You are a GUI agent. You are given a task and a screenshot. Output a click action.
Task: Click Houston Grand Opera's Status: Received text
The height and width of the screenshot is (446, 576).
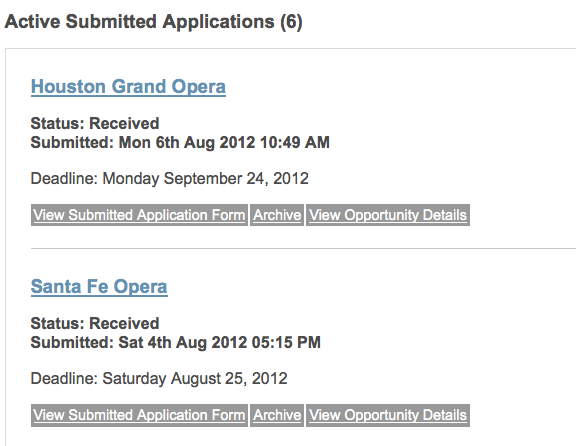click(x=95, y=123)
